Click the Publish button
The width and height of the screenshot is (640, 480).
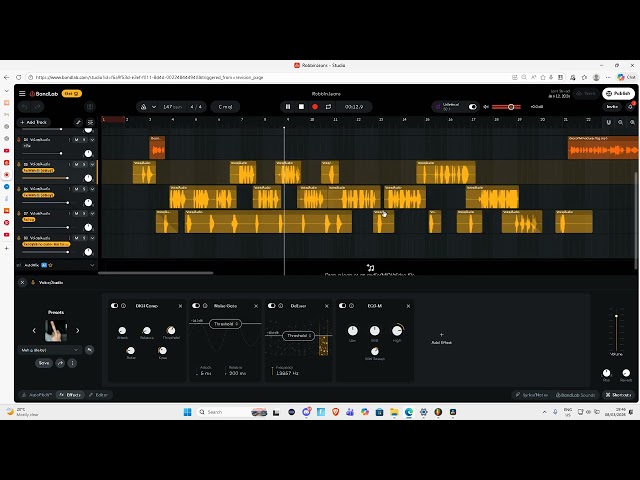(x=619, y=93)
